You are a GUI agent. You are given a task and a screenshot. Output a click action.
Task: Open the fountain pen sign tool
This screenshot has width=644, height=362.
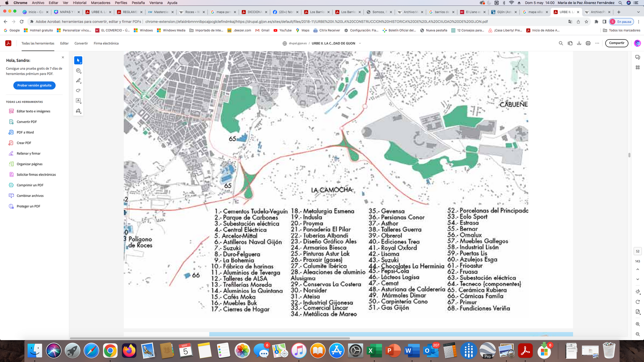(78, 111)
